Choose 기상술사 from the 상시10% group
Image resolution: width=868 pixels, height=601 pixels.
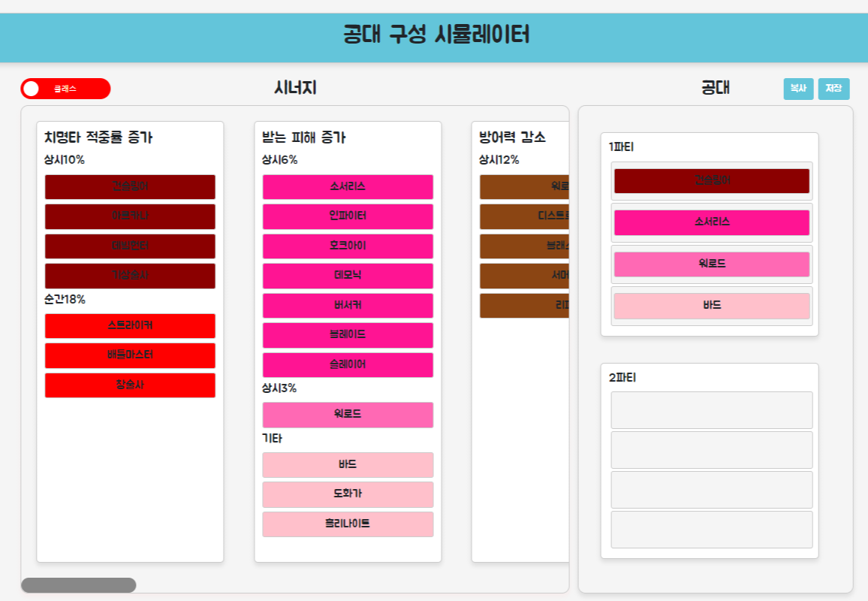coord(130,276)
